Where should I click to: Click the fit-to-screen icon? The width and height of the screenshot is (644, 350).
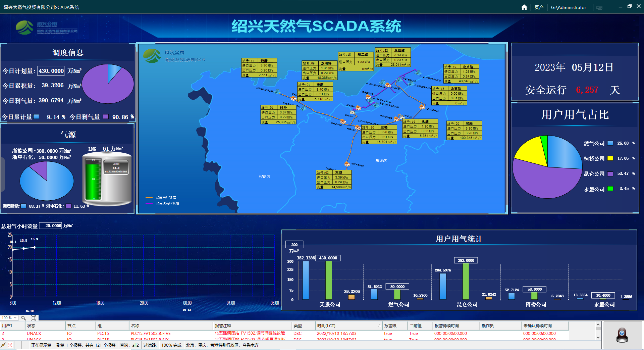click(x=33, y=318)
